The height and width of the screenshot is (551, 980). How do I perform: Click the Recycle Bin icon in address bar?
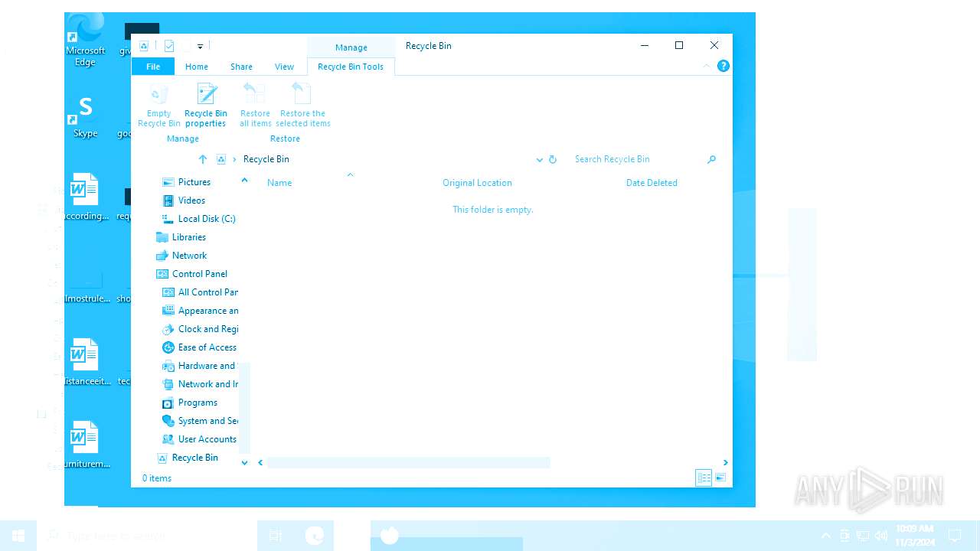click(x=221, y=159)
